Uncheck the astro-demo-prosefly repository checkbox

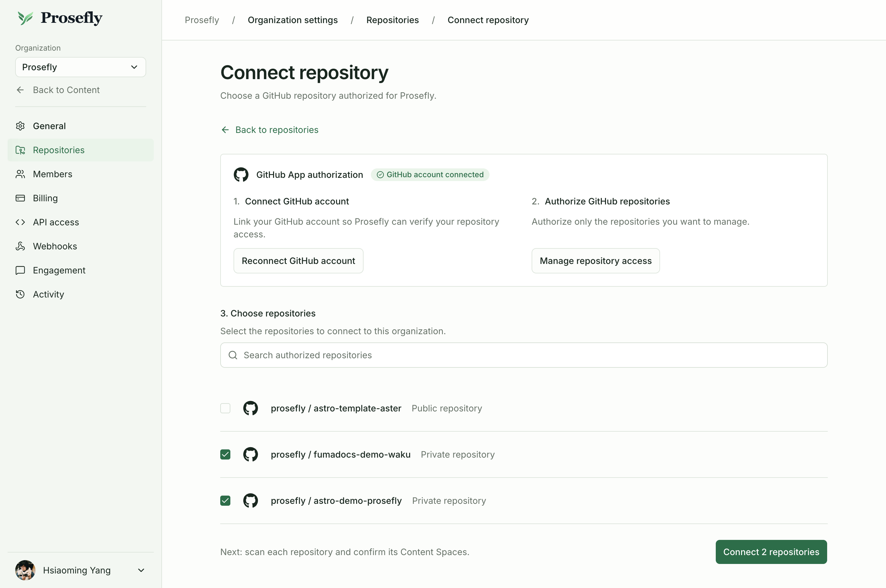[225, 500]
